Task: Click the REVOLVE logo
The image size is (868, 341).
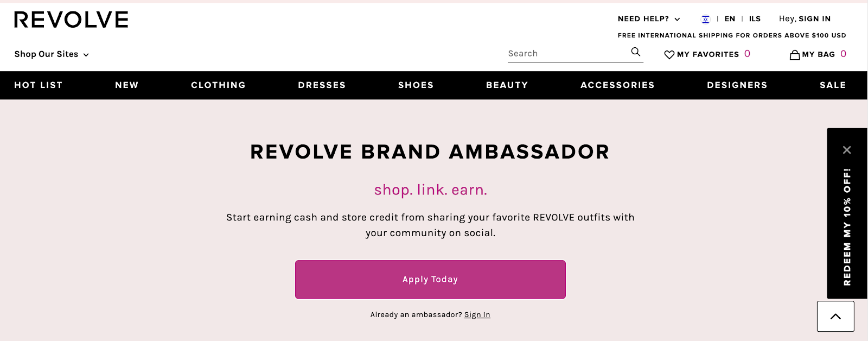Action: tap(71, 20)
